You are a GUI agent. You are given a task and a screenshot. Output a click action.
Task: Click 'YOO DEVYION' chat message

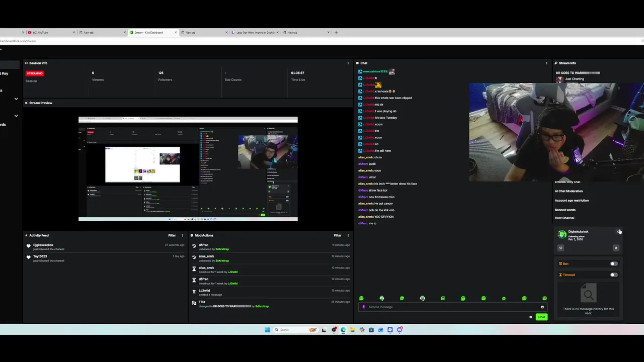384,217
